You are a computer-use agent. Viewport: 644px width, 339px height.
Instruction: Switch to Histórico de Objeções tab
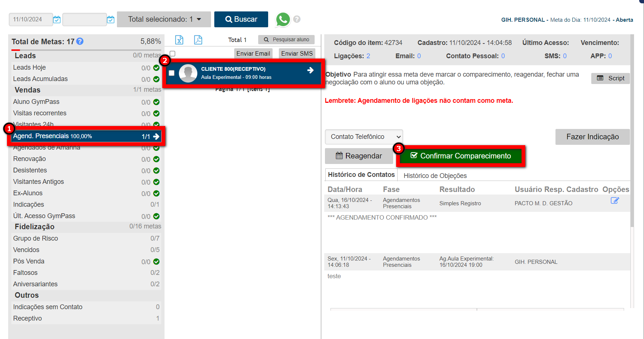pyautogui.click(x=435, y=176)
